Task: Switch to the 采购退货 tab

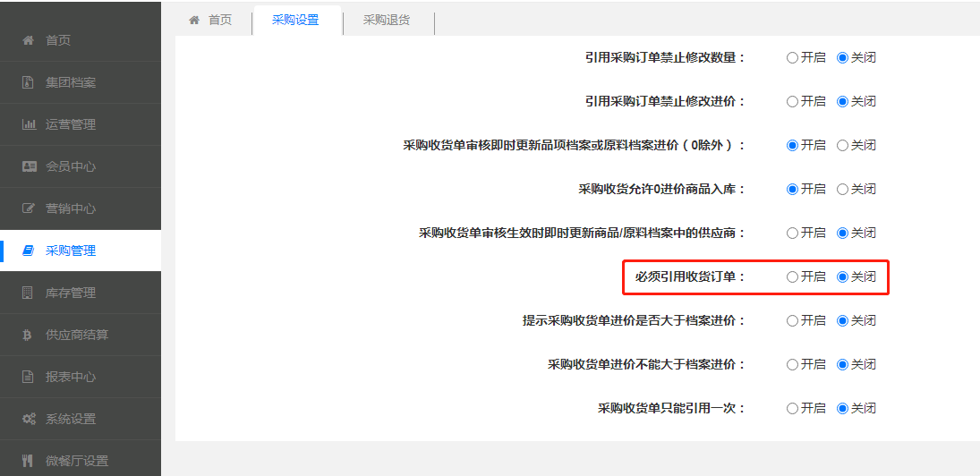Action: pos(387,20)
